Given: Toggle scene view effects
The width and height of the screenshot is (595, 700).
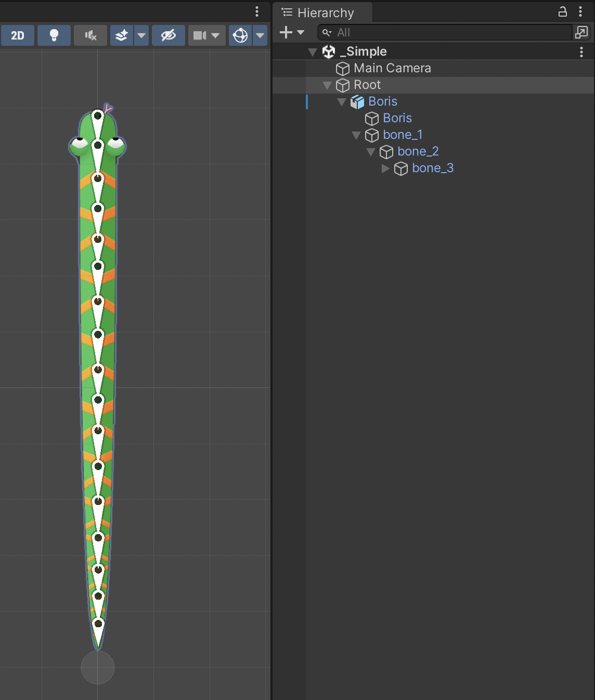Looking at the screenshot, I should [x=122, y=35].
